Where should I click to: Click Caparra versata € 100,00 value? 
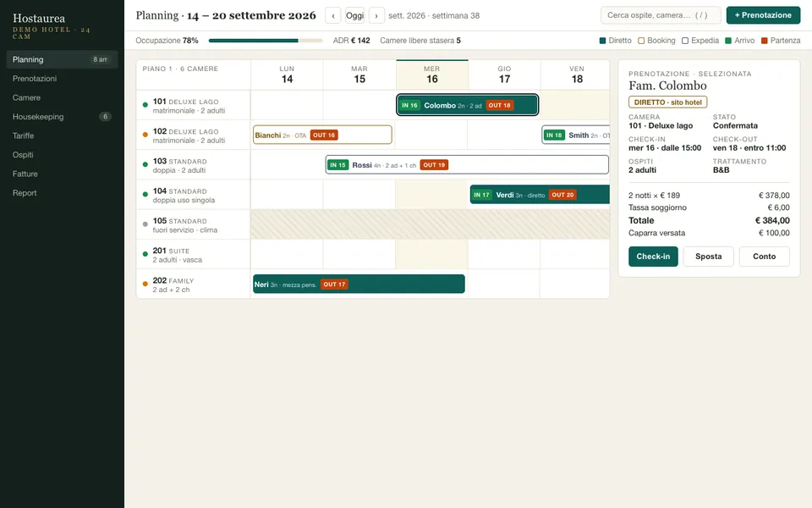pyautogui.click(x=774, y=233)
